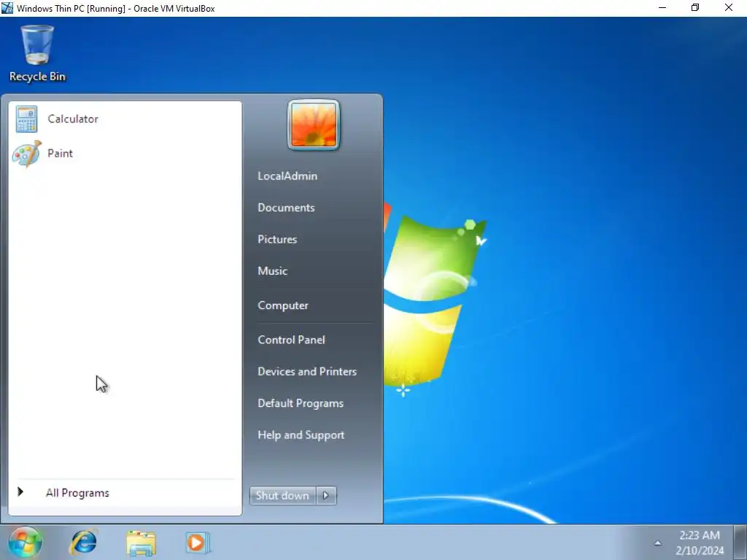Click the user account picture
Image resolution: width=747 pixels, height=560 pixels.
pyautogui.click(x=314, y=125)
